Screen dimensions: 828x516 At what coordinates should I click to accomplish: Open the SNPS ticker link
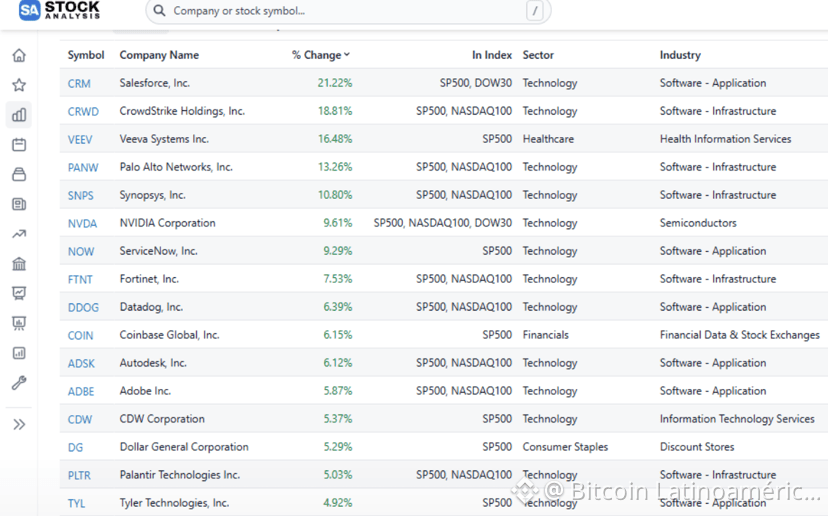pyautogui.click(x=80, y=195)
